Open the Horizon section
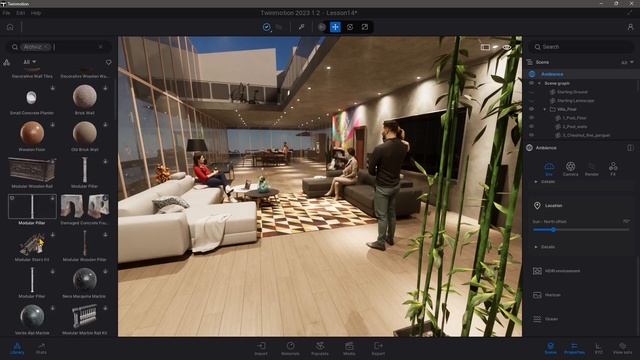 point(547,295)
